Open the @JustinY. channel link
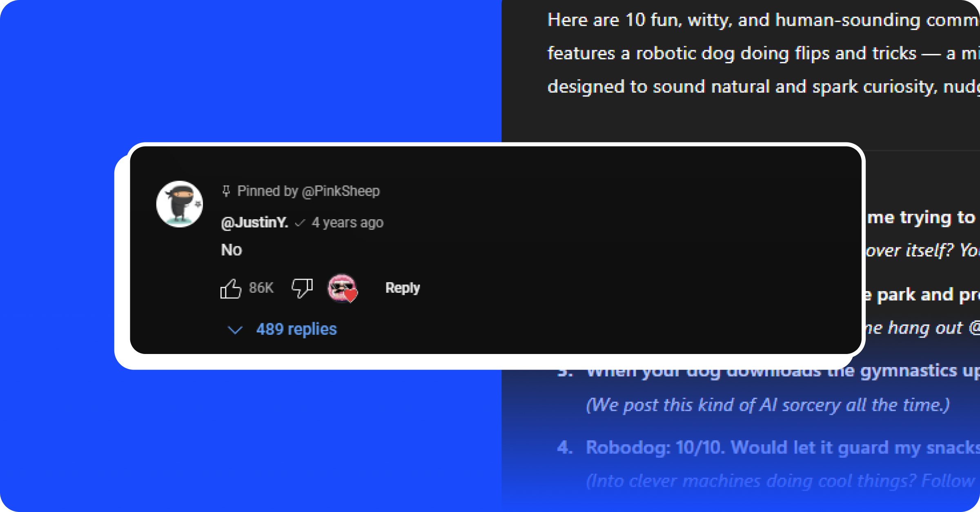 pos(254,223)
